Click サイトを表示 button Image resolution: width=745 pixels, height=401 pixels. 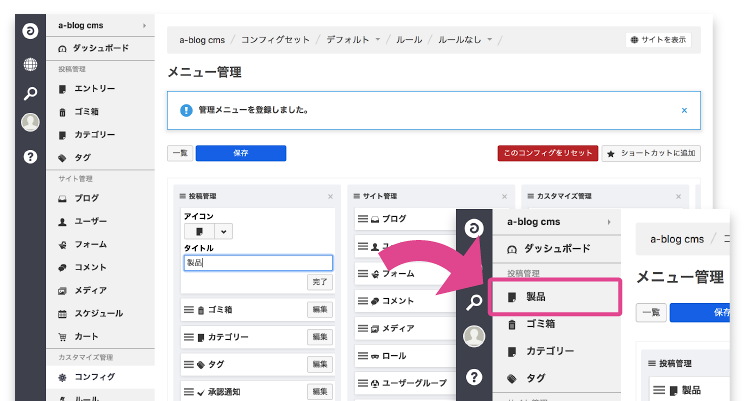(658, 40)
